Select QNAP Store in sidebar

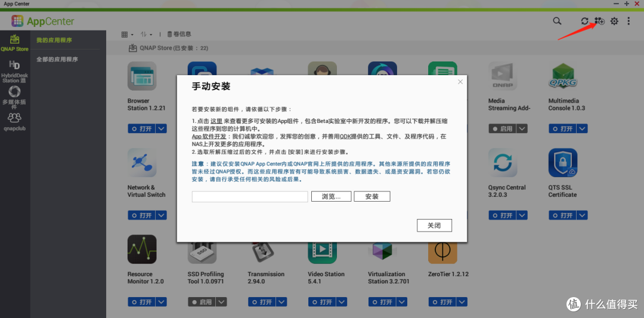[14, 43]
